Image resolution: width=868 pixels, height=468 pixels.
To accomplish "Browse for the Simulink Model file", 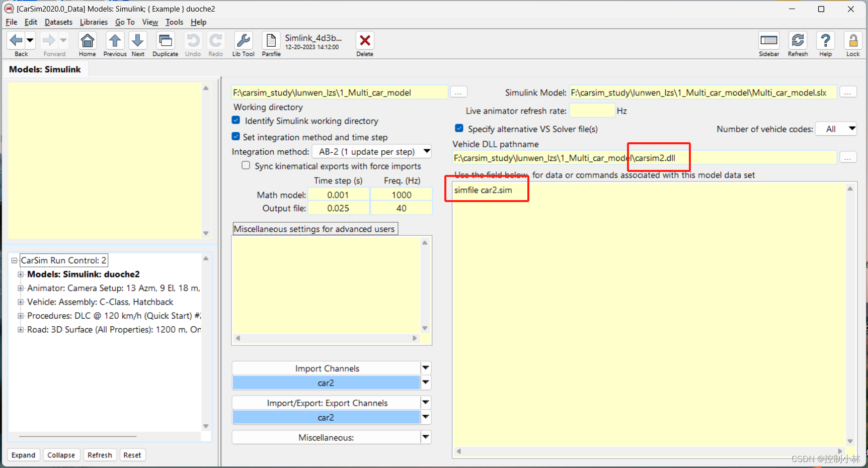I will tap(848, 92).
